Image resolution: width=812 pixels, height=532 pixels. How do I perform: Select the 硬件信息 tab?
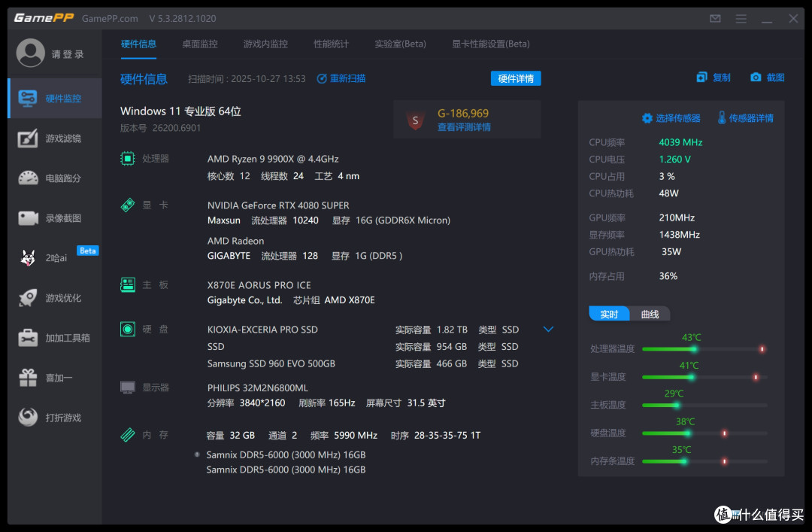point(138,44)
